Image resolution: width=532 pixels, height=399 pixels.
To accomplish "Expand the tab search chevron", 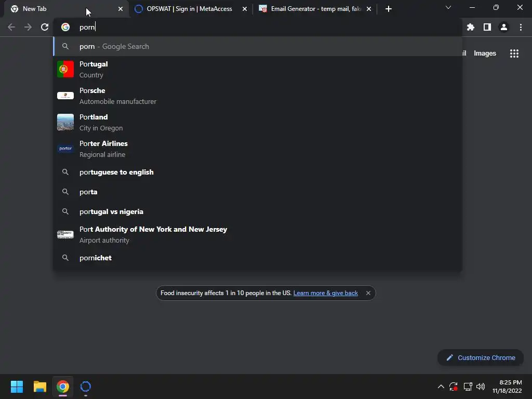I will tap(448, 7).
